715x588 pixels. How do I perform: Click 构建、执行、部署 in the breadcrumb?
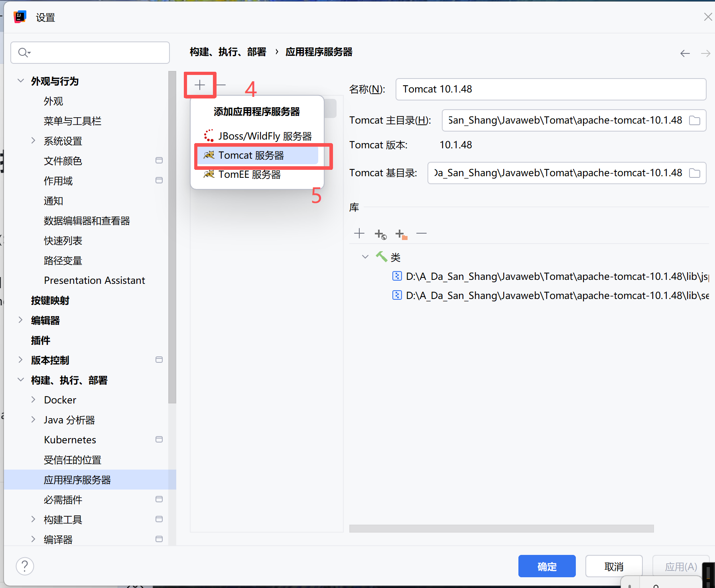coord(228,52)
